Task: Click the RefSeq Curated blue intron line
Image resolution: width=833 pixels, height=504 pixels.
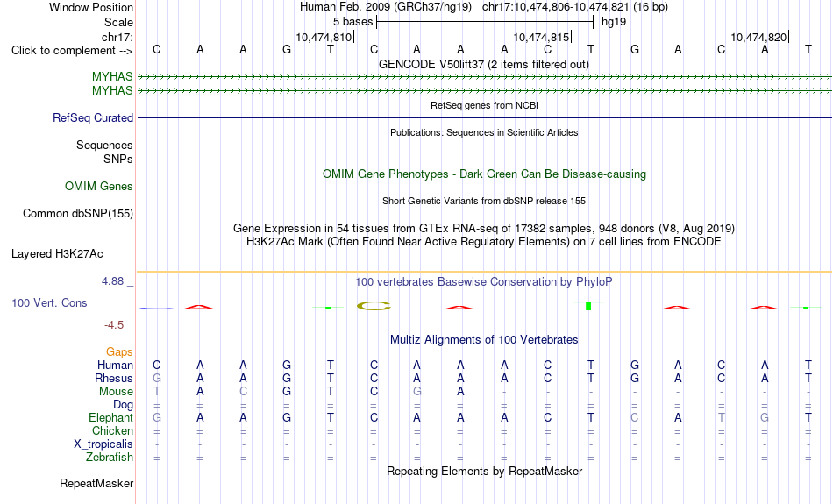Action: [x=485, y=118]
